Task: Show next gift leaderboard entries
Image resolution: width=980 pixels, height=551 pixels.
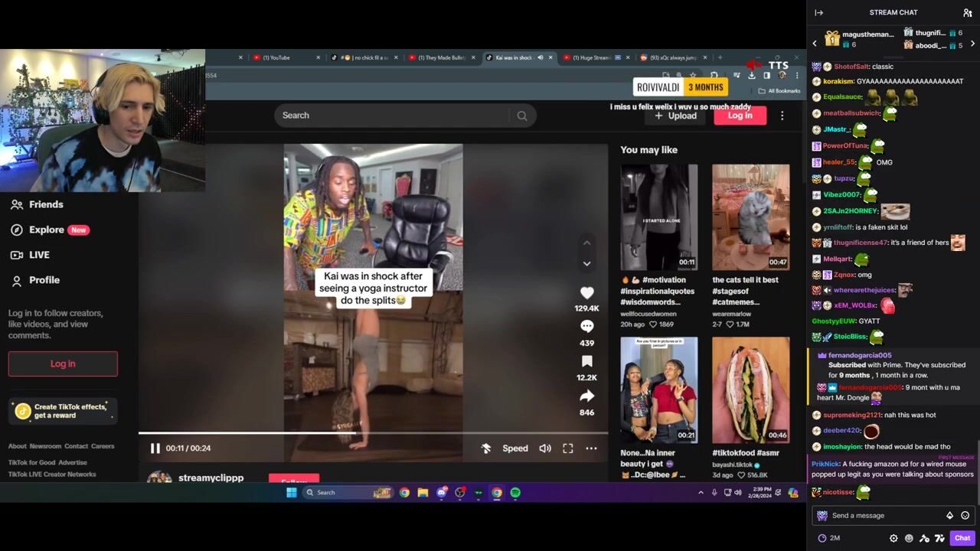Action: pyautogui.click(x=973, y=44)
